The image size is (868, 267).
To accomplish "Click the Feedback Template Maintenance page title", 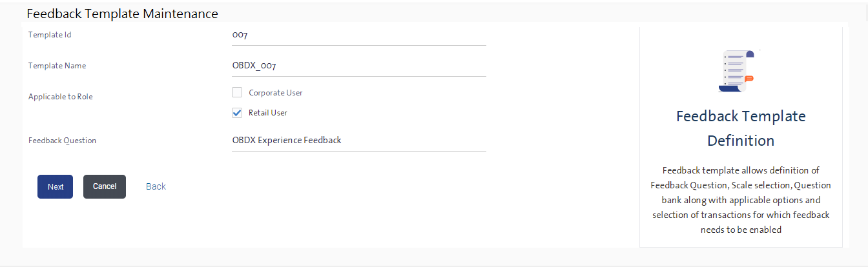I will [x=123, y=13].
